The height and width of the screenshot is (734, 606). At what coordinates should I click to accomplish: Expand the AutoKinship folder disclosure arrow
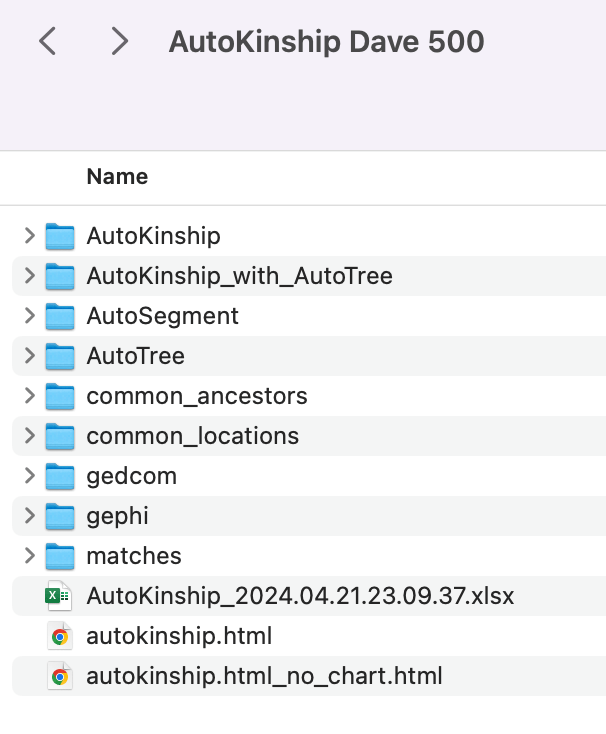tap(29, 236)
